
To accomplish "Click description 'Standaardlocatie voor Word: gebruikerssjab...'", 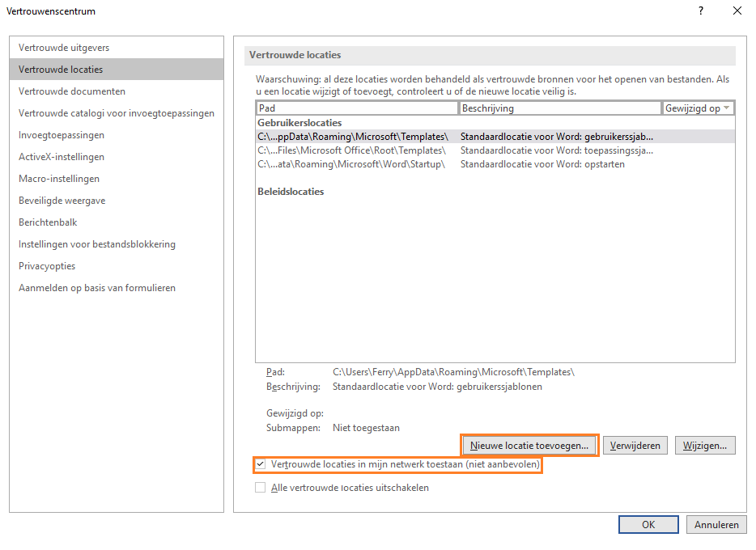I will click(x=557, y=137).
